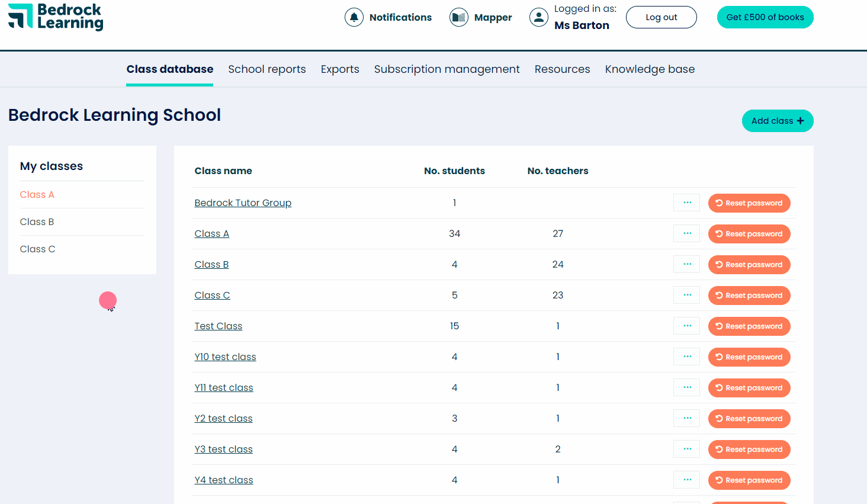Open the Class B link in table

pos(211,265)
